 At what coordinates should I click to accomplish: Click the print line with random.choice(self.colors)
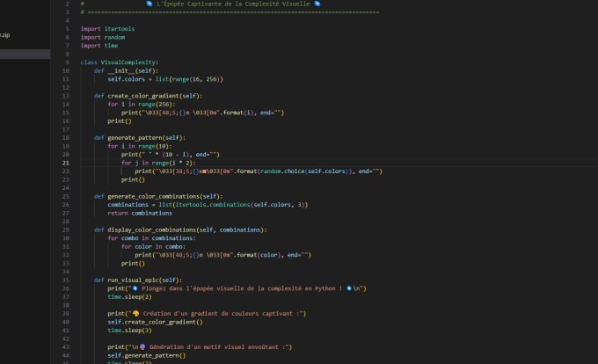click(x=259, y=171)
